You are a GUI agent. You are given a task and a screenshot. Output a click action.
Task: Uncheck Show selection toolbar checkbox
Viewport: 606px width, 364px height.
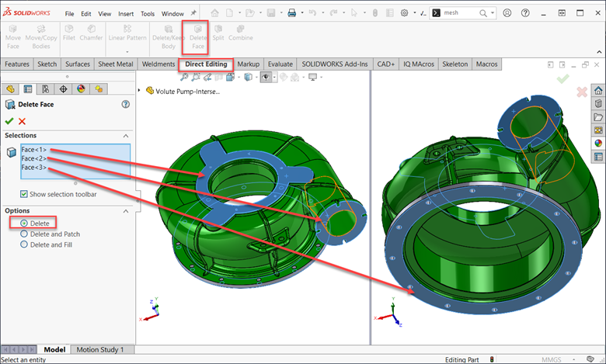(24, 194)
